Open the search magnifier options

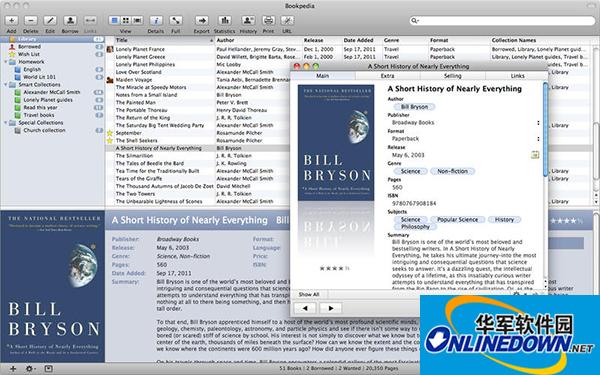pos(415,21)
